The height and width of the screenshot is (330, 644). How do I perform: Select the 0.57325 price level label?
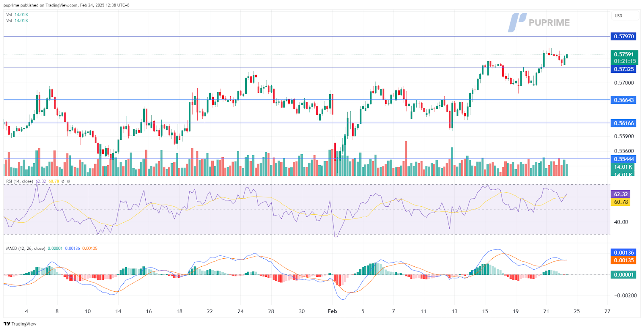tap(624, 69)
